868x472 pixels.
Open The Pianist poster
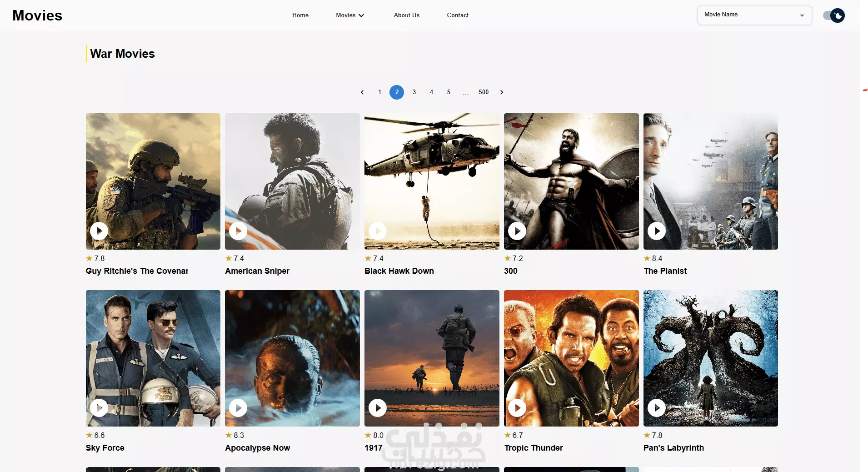(711, 181)
